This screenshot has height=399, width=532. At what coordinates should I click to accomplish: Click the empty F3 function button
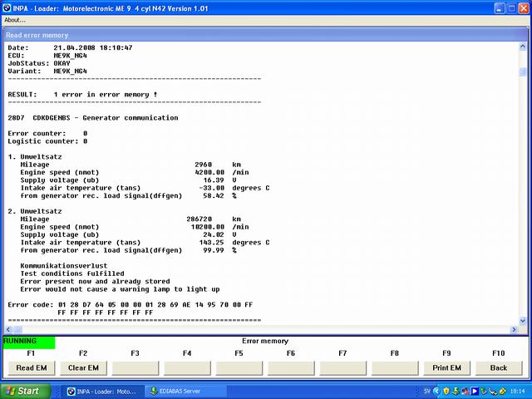(x=135, y=367)
